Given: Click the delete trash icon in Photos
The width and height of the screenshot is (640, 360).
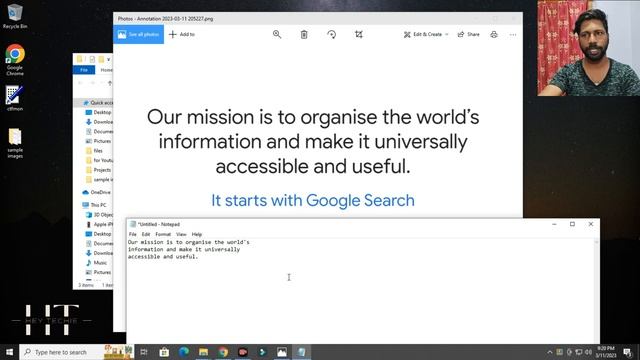Looking at the screenshot, I should [x=304, y=35].
